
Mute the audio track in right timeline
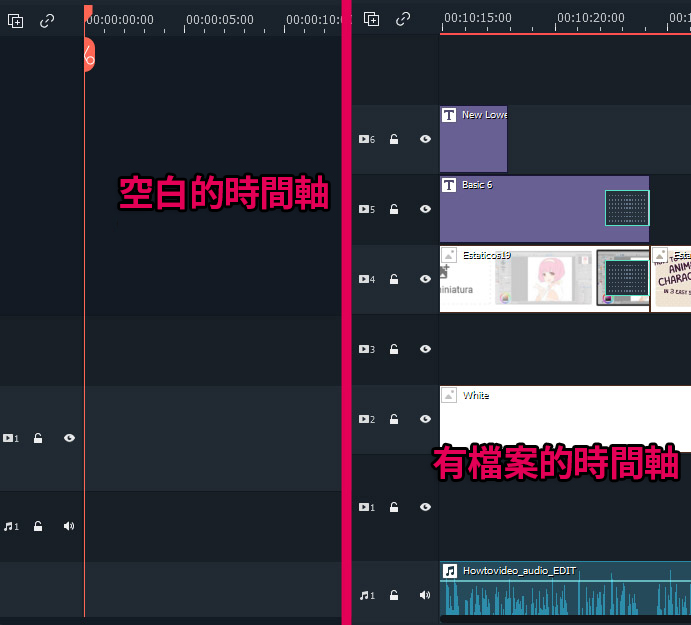pyautogui.click(x=425, y=596)
